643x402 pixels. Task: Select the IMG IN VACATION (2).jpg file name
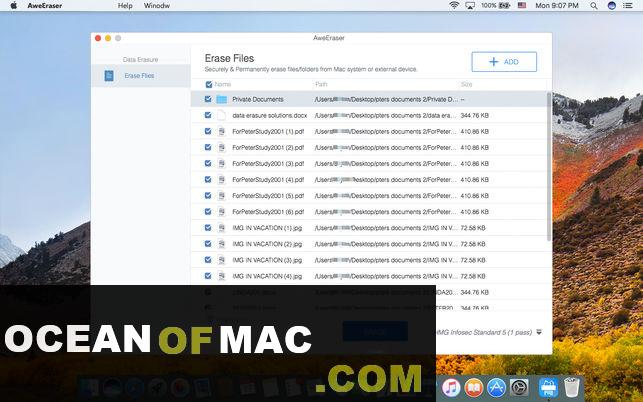coord(267,244)
